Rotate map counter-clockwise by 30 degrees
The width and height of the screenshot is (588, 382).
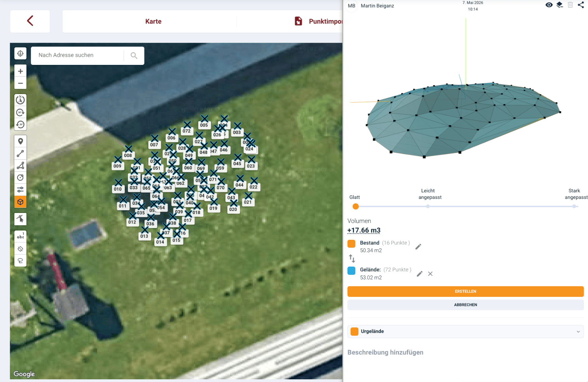point(20,124)
